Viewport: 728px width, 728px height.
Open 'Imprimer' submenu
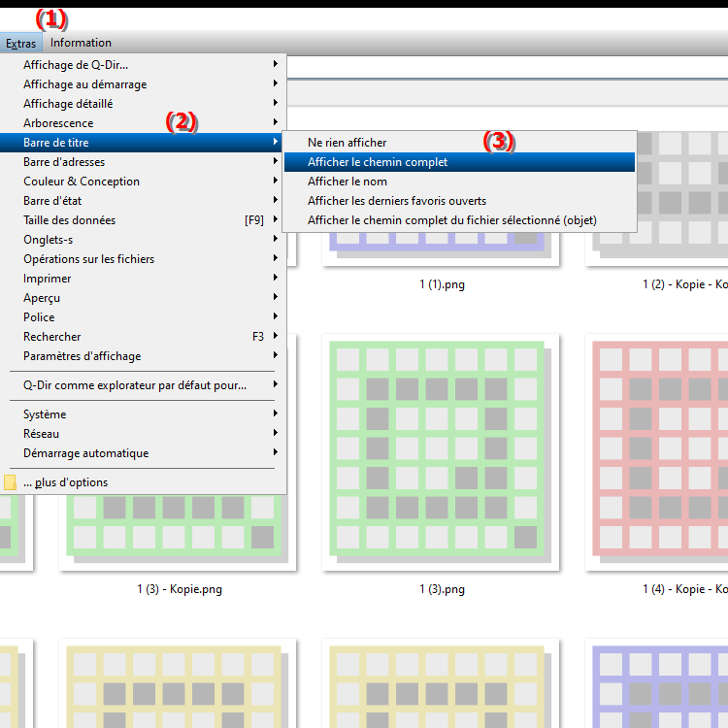[143, 279]
